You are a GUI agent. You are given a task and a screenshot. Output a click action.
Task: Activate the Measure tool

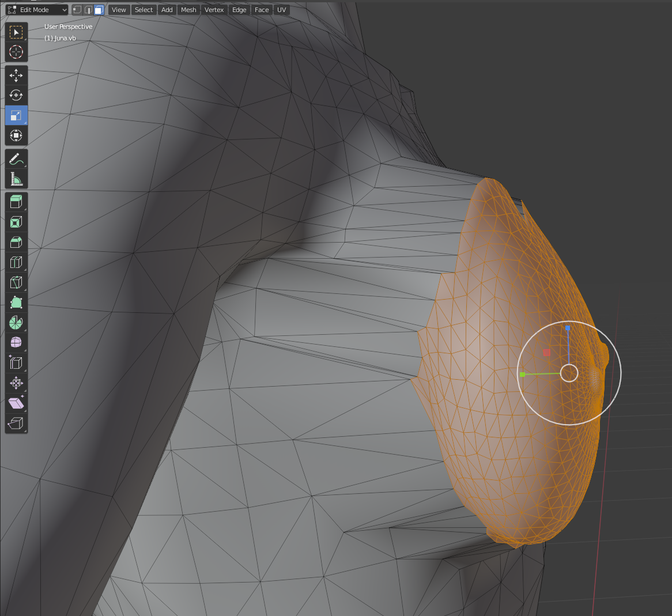pos(16,179)
